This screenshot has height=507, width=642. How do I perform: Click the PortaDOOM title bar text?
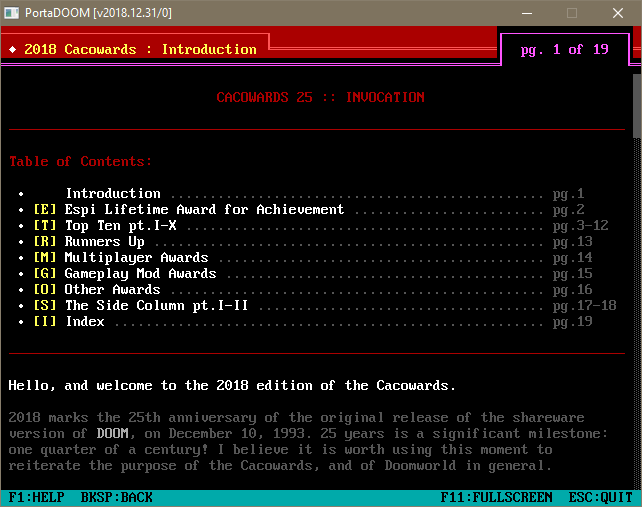98,13
